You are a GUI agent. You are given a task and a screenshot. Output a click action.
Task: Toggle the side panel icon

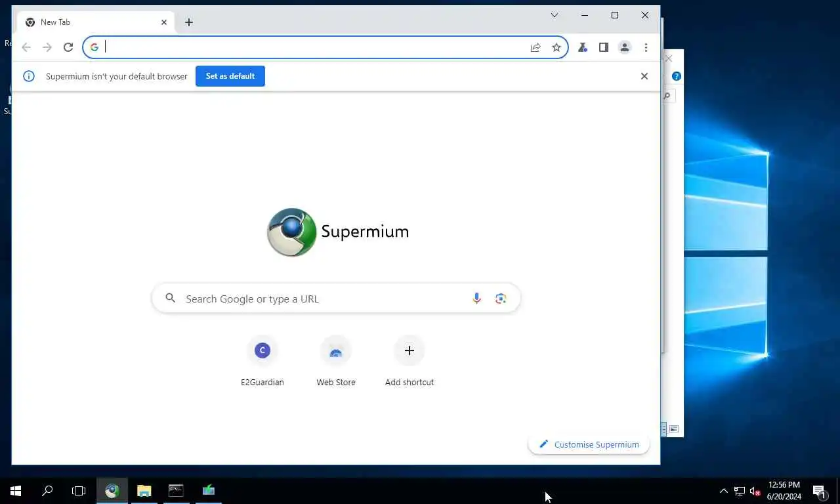604,47
